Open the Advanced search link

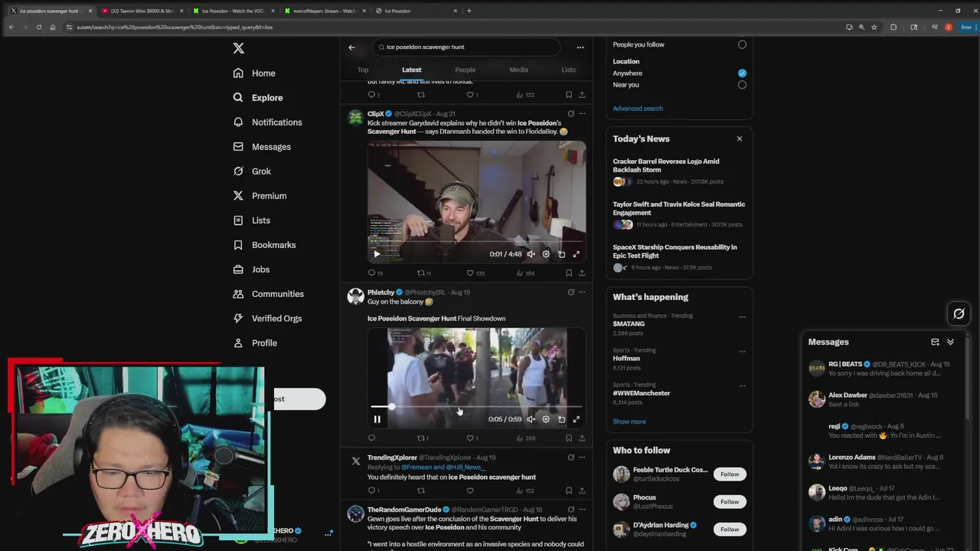click(x=638, y=109)
